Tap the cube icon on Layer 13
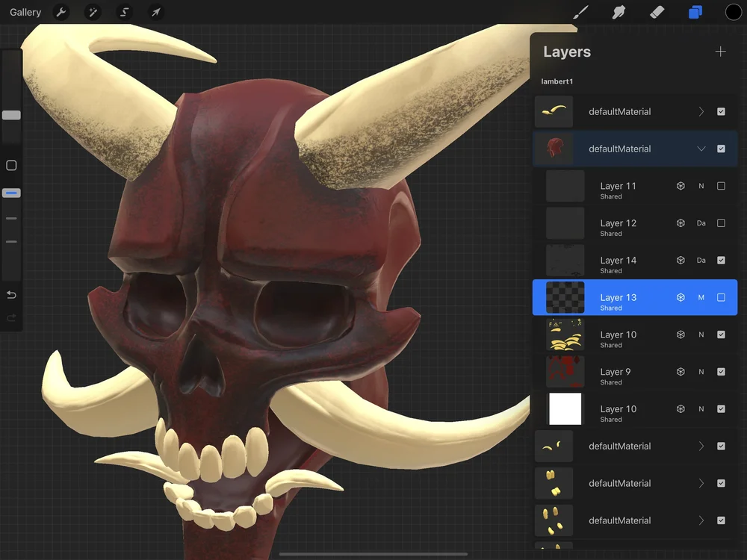747x560 pixels. point(681,297)
